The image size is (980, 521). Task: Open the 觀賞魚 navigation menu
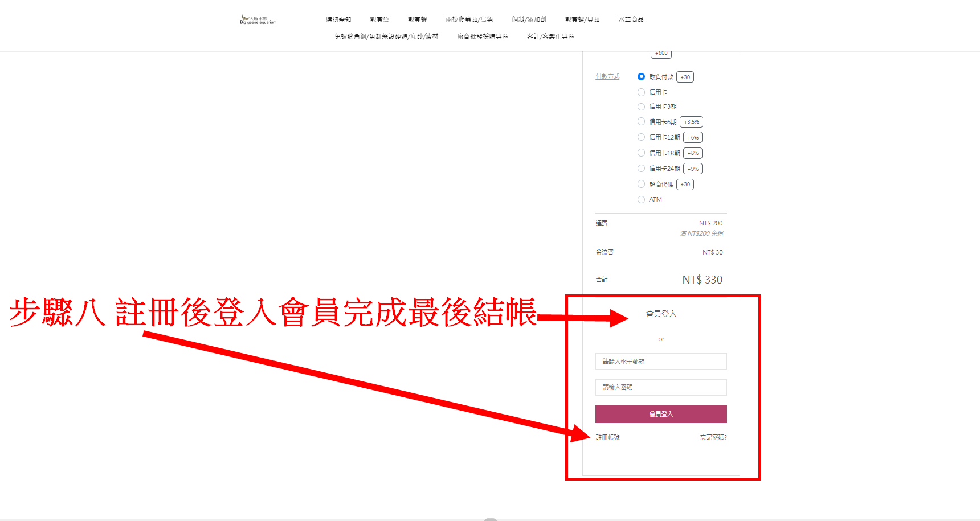coord(379,19)
